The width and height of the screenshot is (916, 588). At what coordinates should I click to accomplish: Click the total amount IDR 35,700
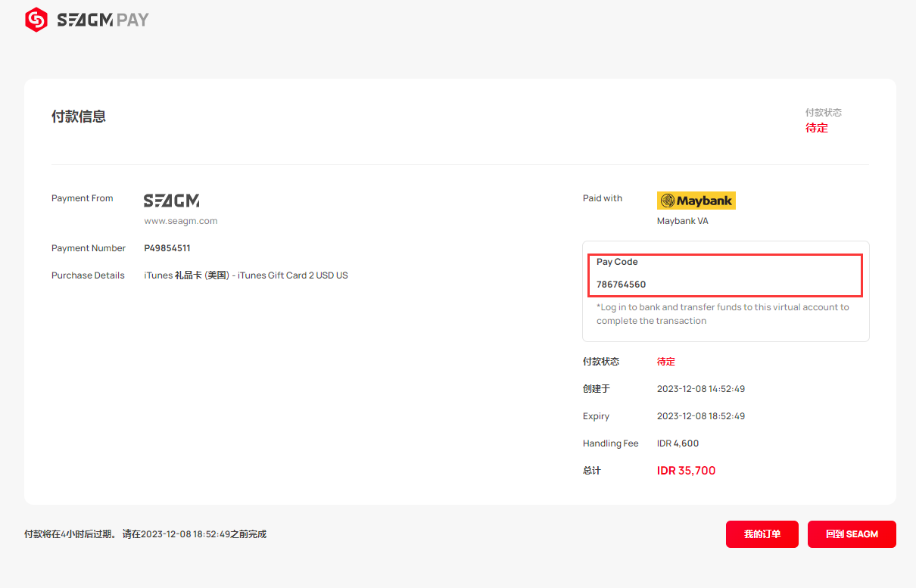point(687,471)
